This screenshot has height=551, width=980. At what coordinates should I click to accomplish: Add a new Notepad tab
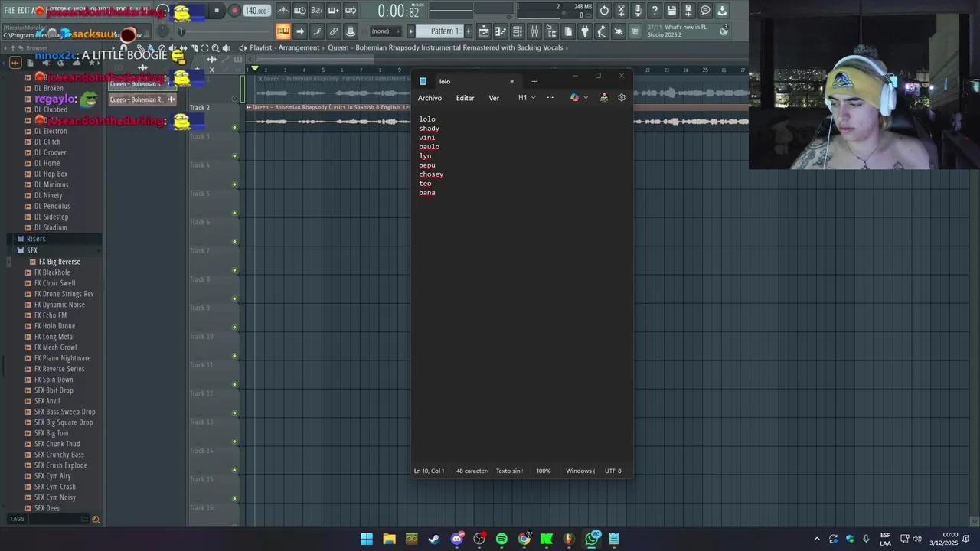tap(534, 81)
